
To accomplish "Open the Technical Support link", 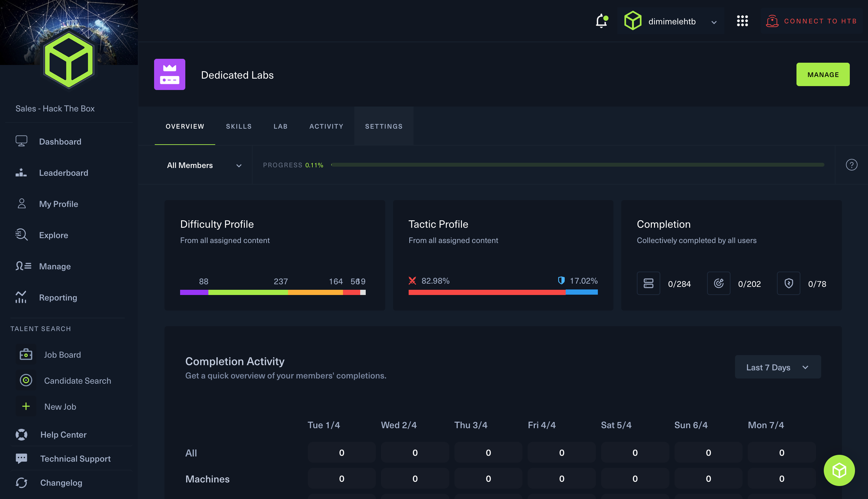I will (75, 459).
